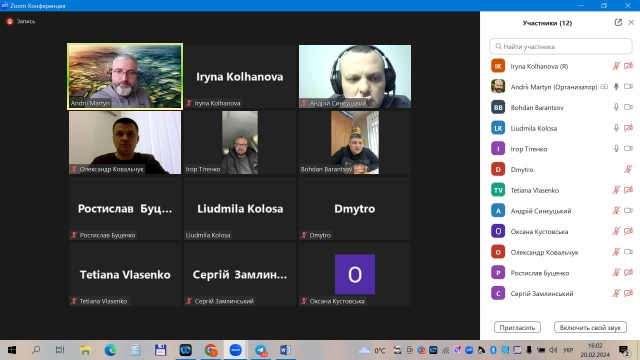The image size is (640, 360).
Task: Select Оксана Кустовська name in participants list
Action: pos(539,231)
